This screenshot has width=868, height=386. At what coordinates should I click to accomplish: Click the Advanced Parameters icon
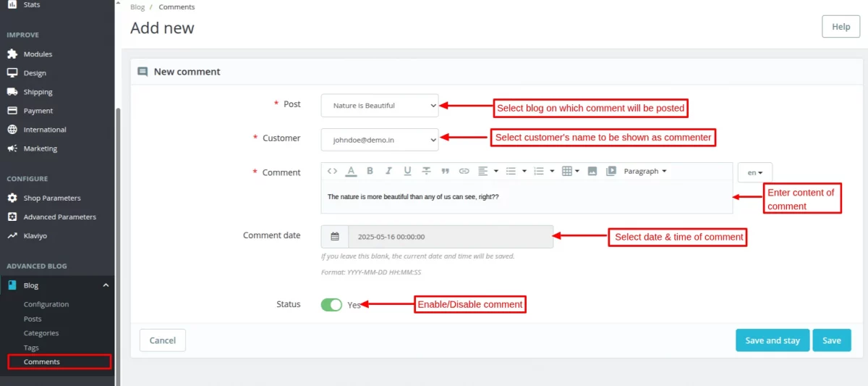pyautogui.click(x=12, y=217)
